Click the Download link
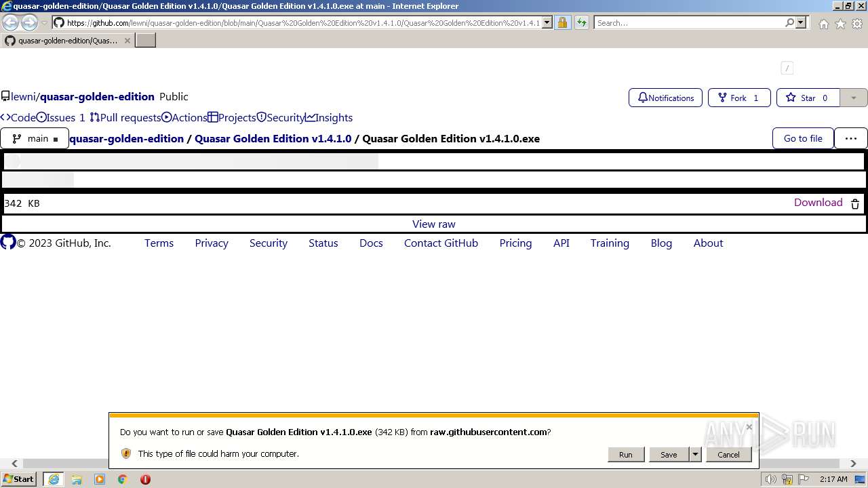This screenshot has height=488, width=868. tap(818, 203)
